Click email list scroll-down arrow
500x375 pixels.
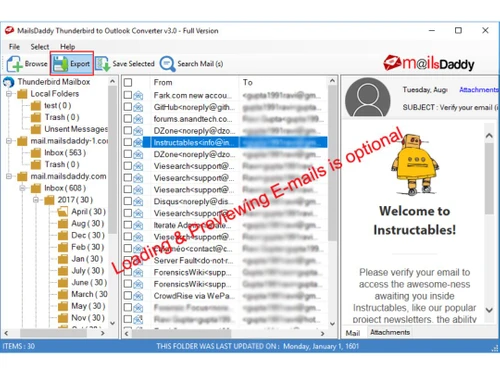(332, 323)
